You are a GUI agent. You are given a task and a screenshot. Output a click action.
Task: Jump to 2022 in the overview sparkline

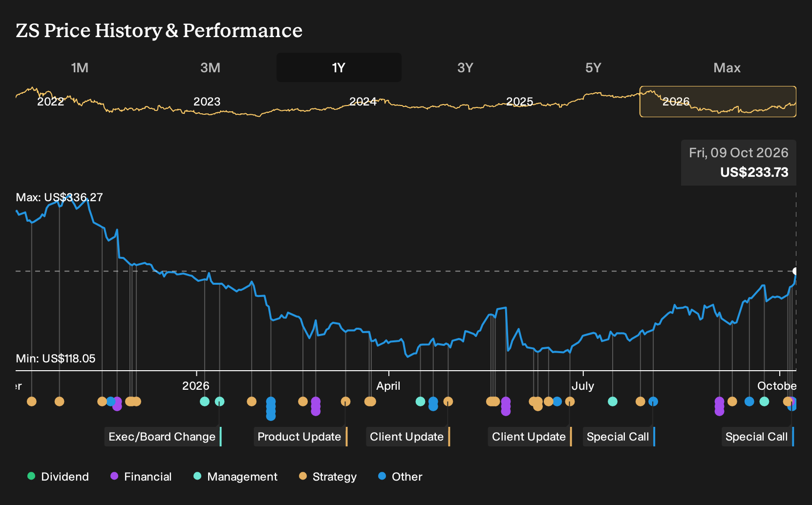[x=51, y=102]
